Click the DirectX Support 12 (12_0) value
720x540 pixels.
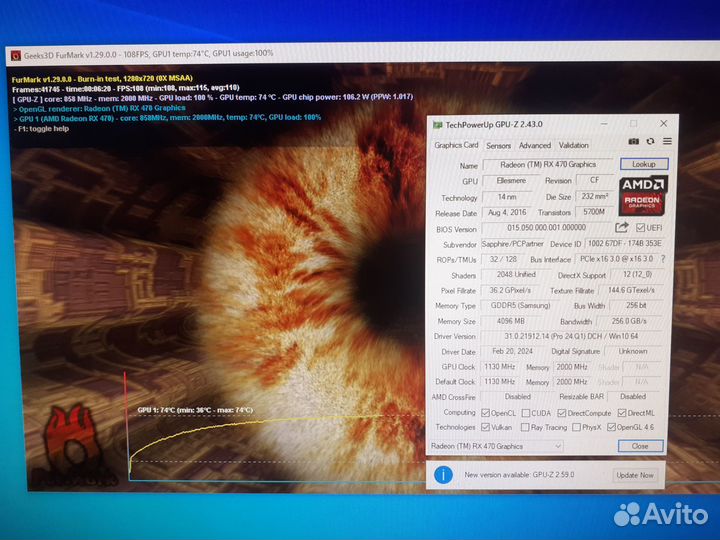[x=637, y=275]
